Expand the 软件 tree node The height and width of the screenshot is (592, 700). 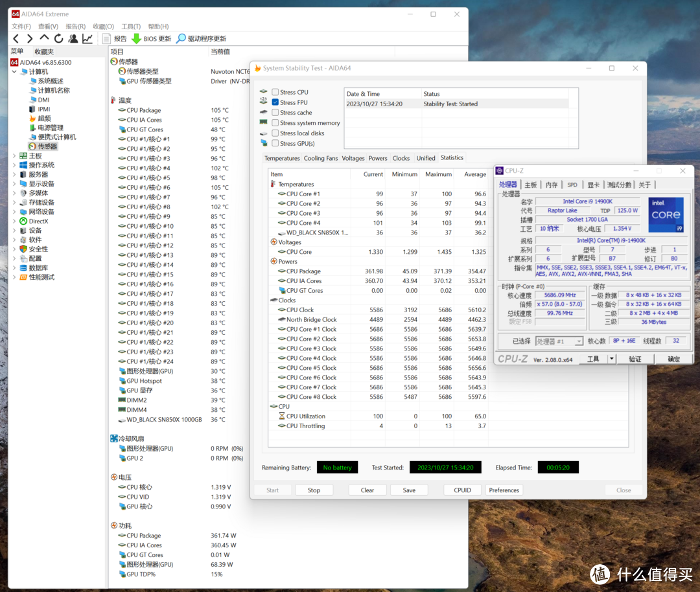click(14, 240)
